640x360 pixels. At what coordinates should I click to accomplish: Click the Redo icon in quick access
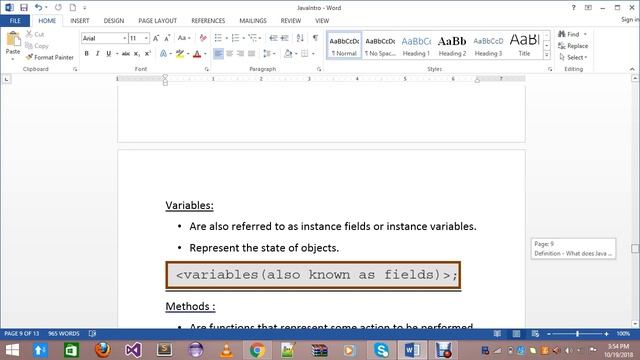(58, 7)
